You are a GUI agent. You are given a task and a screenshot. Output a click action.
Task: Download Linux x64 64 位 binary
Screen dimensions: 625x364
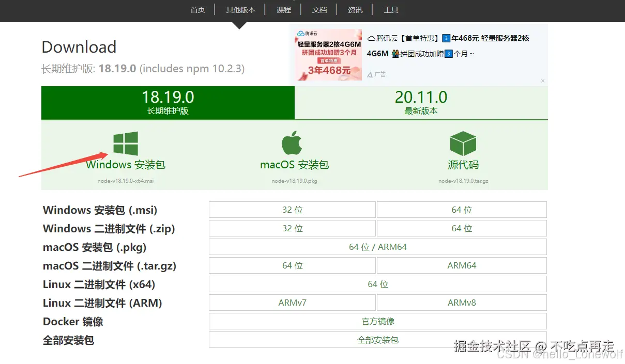[378, 284]
